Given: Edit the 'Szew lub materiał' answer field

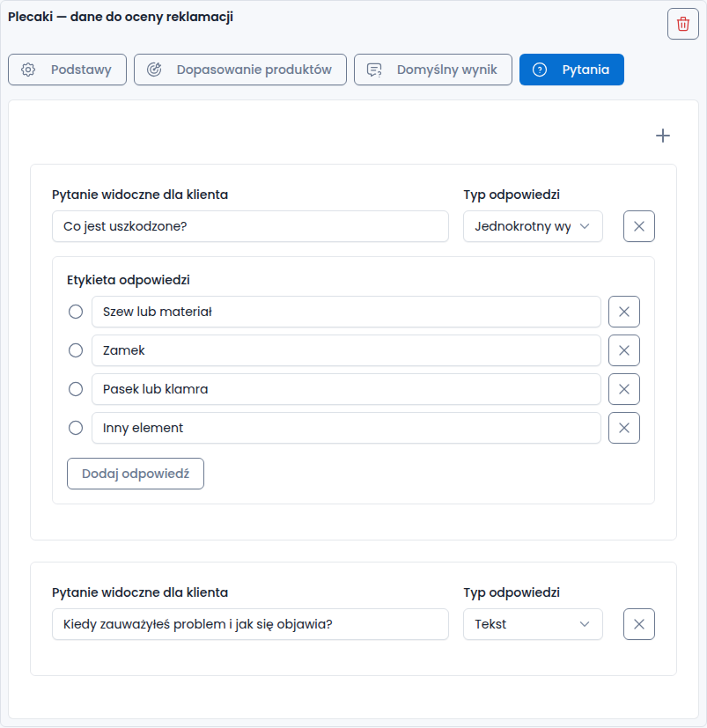Looking at the screenshot, I should pyautogui.click(x=346, y=312).
